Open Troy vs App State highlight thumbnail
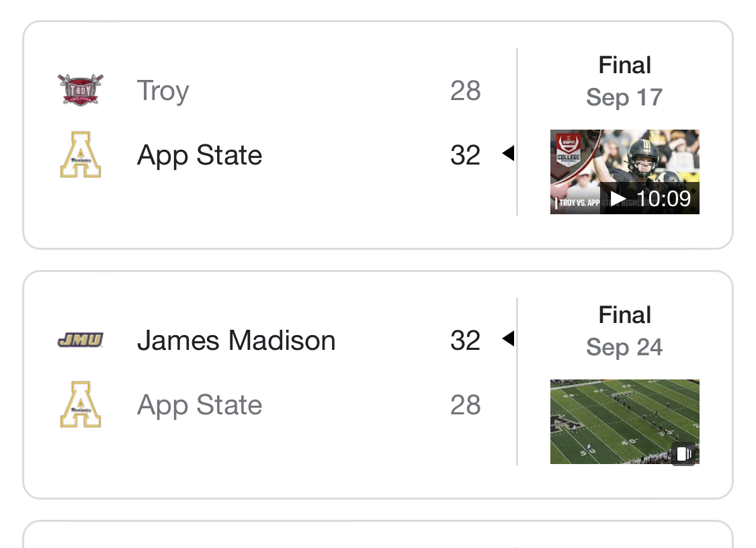Image resolution: width=756 pixels, height=548 pixels. point(624,161)
